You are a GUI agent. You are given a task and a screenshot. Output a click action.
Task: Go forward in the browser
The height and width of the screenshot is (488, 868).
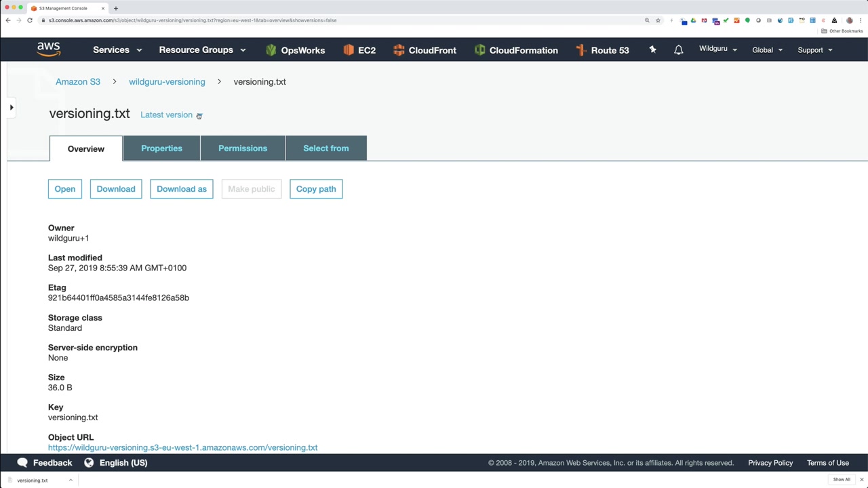click(19, 20)
